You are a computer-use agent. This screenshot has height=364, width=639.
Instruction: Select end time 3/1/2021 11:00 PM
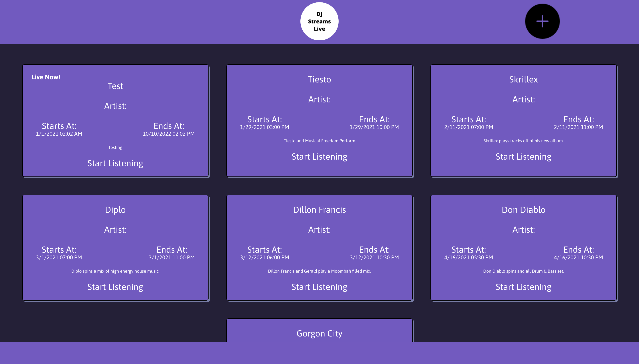click(x=172, y=258)
